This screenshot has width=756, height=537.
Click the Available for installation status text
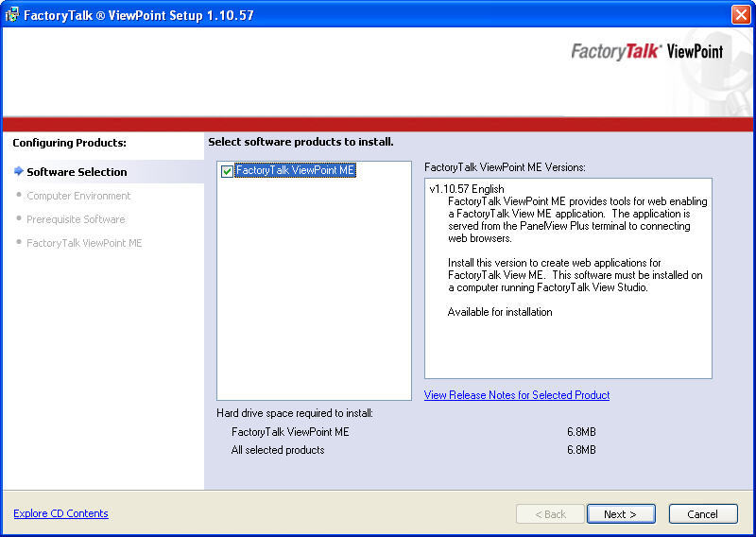pos(500,312)
